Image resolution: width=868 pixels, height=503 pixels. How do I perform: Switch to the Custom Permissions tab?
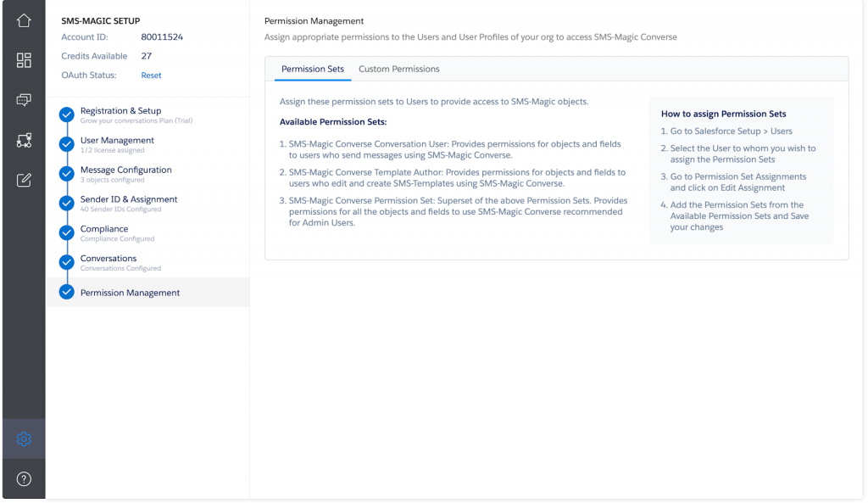point(399,69)
